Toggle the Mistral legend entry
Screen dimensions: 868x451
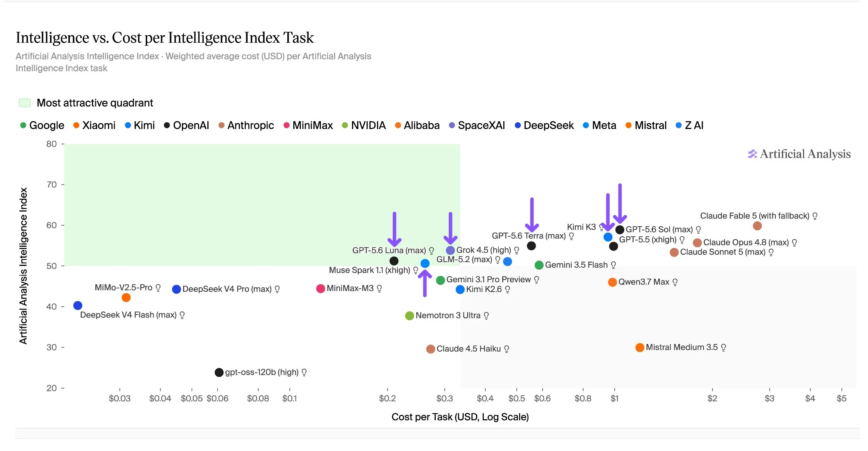pyautogui.click(x=646, y=125)
